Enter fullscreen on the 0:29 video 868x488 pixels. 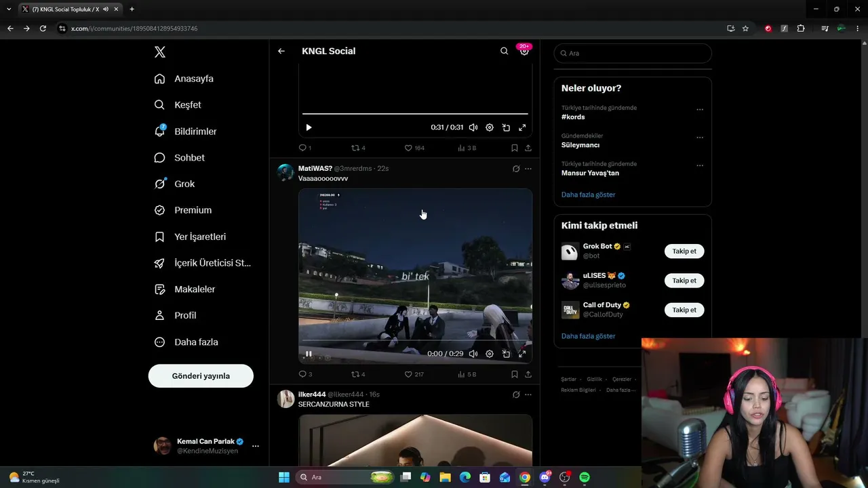pyautogui.click(x=522, y=354)
